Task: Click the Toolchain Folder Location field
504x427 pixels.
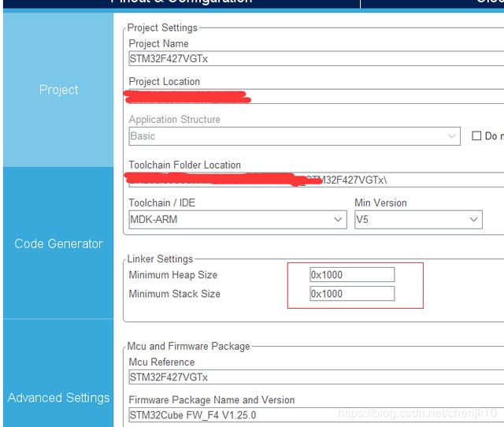Action: coord(317,180)
